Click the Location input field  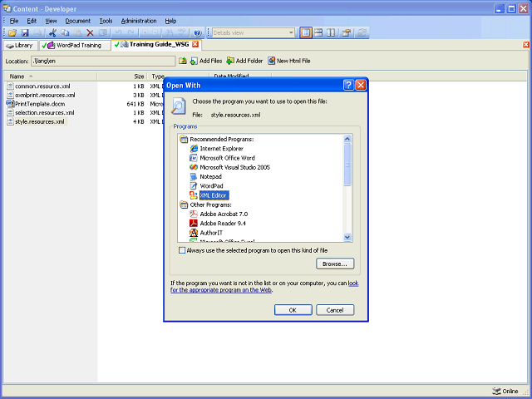coord(103,61)
